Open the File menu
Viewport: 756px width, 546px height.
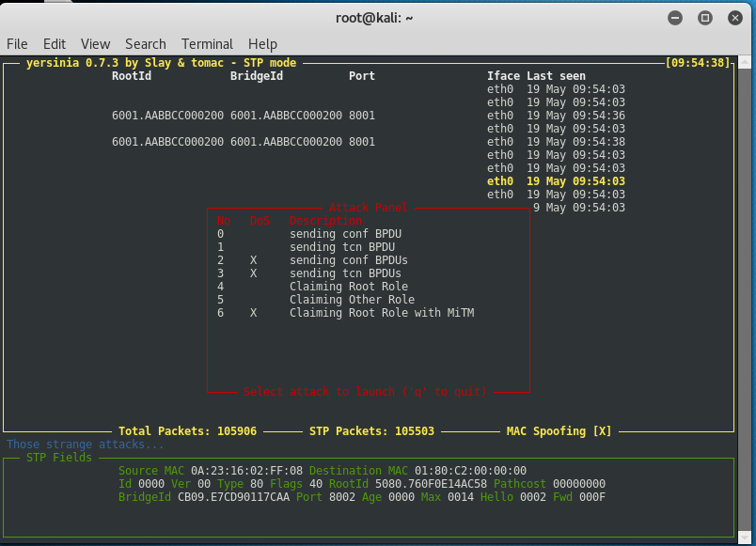point(17,44)
